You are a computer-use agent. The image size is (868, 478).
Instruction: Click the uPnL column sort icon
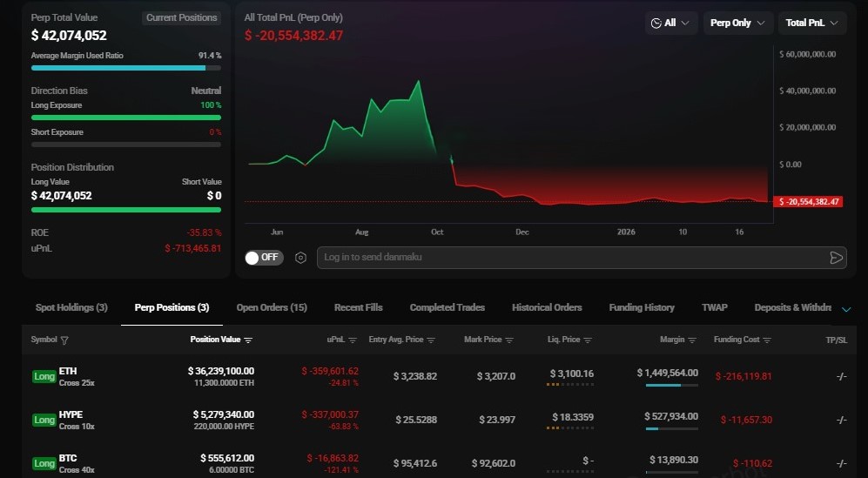tap(353, 340)
